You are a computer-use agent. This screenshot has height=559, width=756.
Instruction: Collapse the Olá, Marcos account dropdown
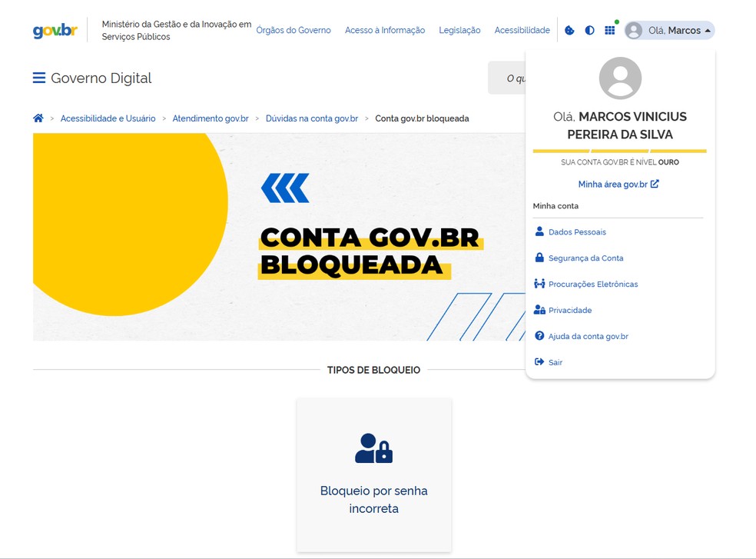tap(668, 30)
